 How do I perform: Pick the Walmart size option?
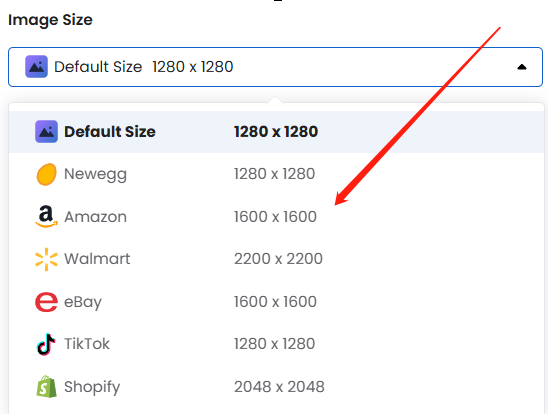(x=276, y=259)
